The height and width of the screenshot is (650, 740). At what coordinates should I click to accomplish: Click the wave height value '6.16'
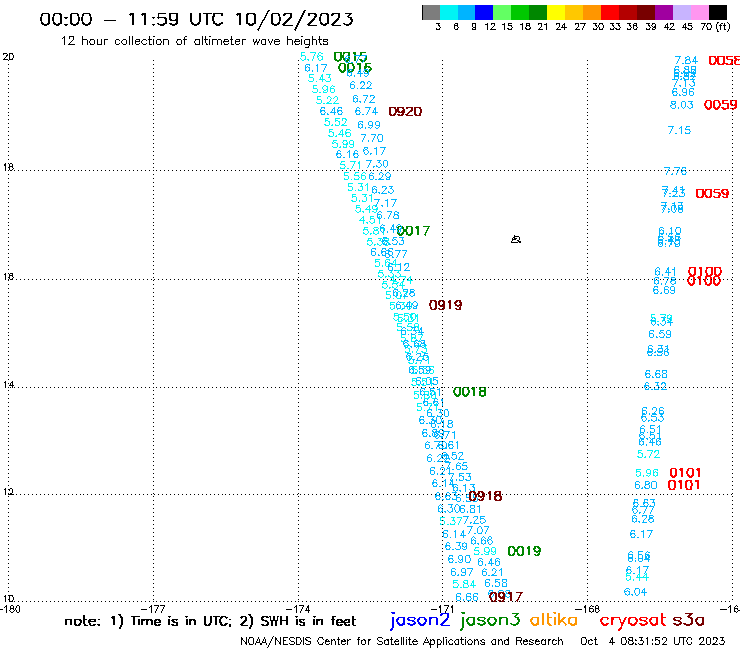[347, 154]
